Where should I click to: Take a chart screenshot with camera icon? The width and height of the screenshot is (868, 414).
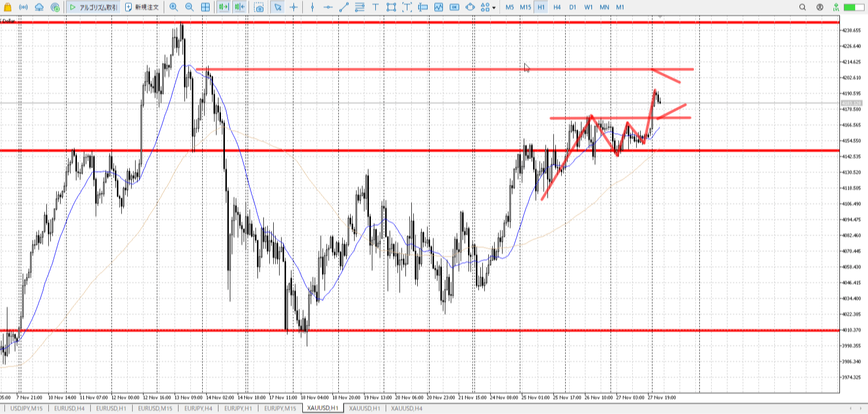click(259, 7)
